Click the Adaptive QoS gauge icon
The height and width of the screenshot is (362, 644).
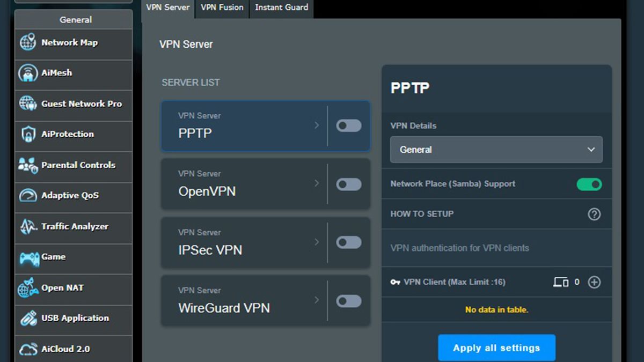(28, 196)
